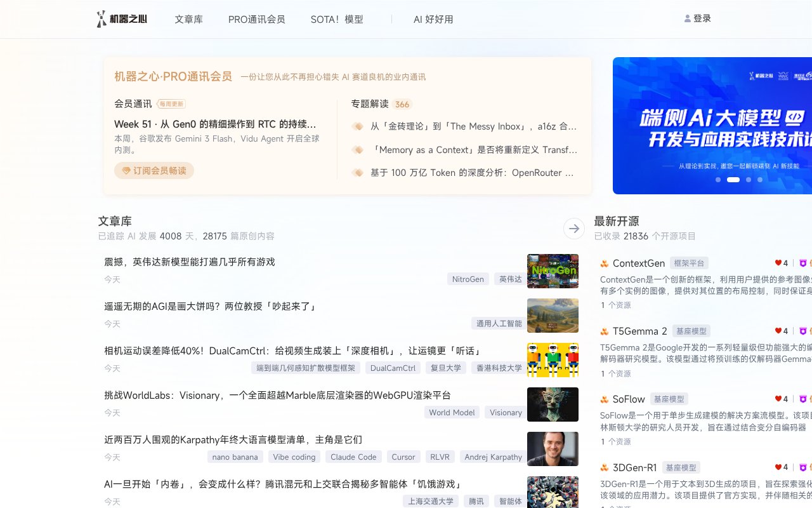Open PRO通讯会员 navigation item
Screen dimensions: 812x508
256,20
